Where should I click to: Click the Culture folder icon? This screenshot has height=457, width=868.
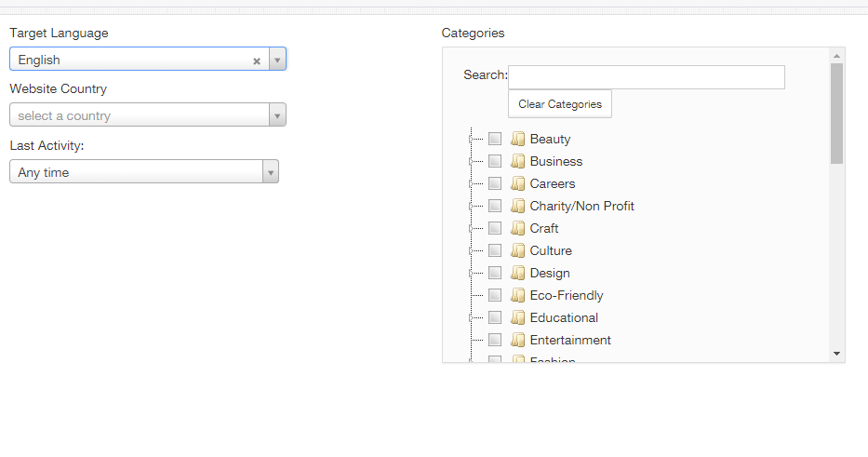(x=518, y=250)
